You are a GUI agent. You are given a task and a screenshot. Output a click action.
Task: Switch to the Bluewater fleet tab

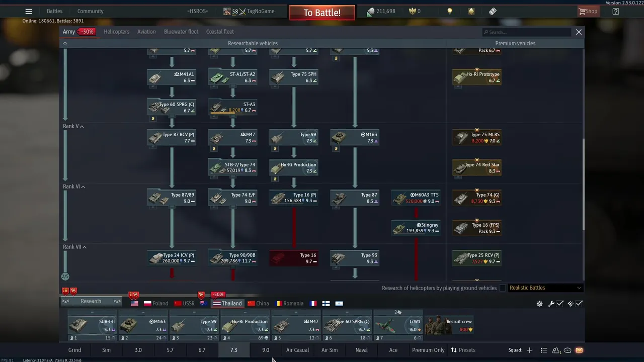(181, 32)
